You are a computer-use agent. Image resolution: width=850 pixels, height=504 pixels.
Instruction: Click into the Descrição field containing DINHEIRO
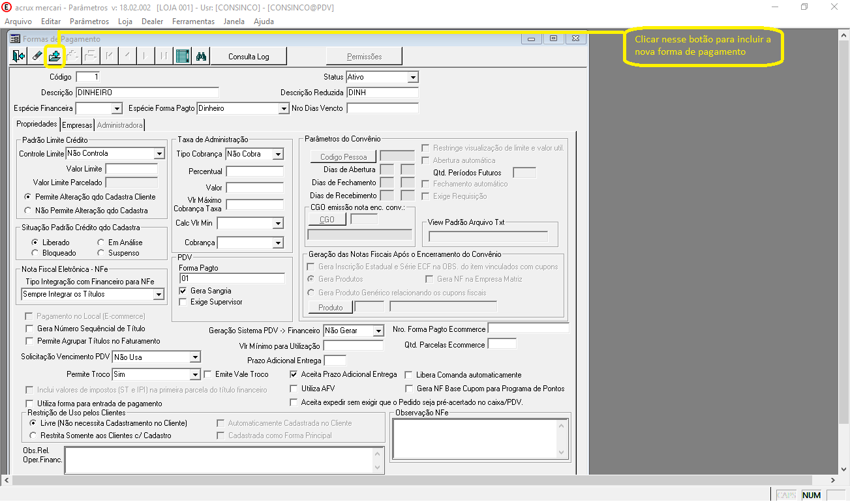click(x=147, y=93)
